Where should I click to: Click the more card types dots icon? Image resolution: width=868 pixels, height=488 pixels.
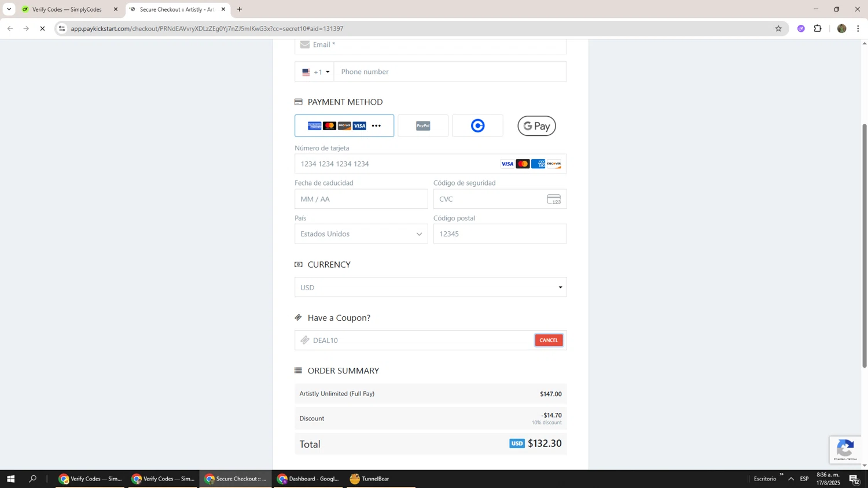coord(376,125)
